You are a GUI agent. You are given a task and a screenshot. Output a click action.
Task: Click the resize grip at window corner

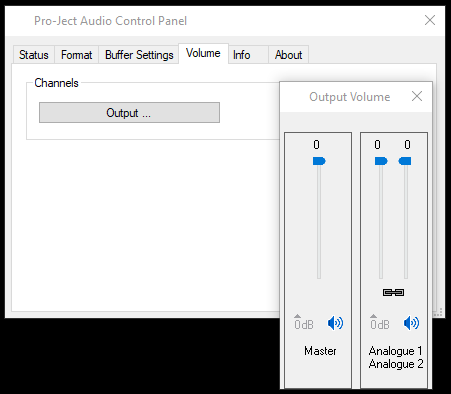click(x=439, y=312)
